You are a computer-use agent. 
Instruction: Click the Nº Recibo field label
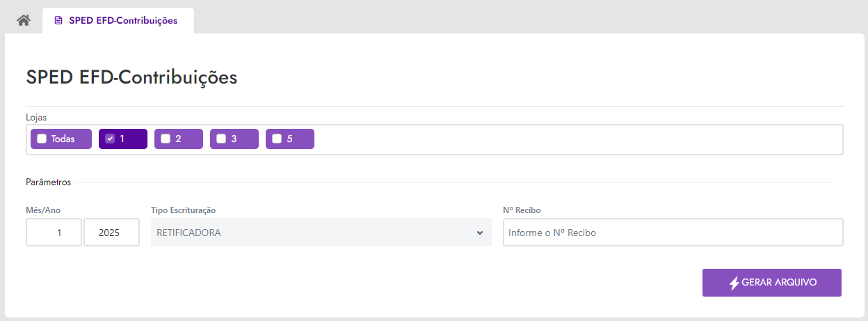click(522, 210)
